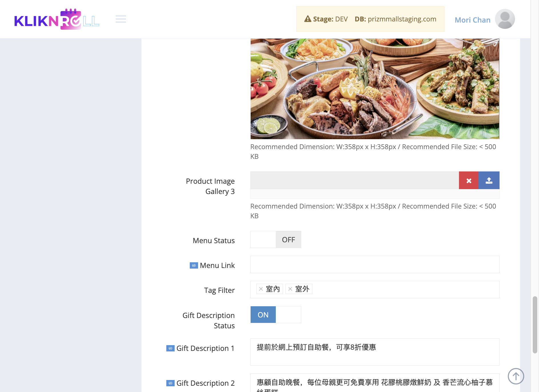Toggle Menu Status switch on
This screenshot has width=539, height=392.
276,239
